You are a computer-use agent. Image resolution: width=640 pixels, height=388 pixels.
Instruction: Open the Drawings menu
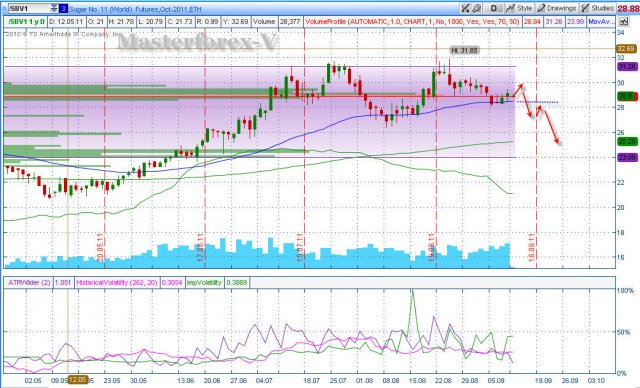click(556, 8)
